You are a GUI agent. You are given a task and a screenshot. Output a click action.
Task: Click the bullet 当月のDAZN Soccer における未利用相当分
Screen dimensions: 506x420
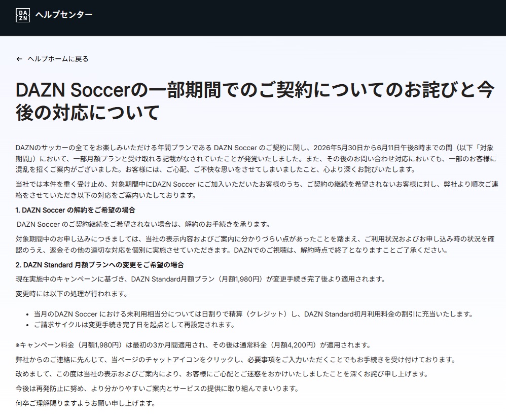tap(254, 314)
